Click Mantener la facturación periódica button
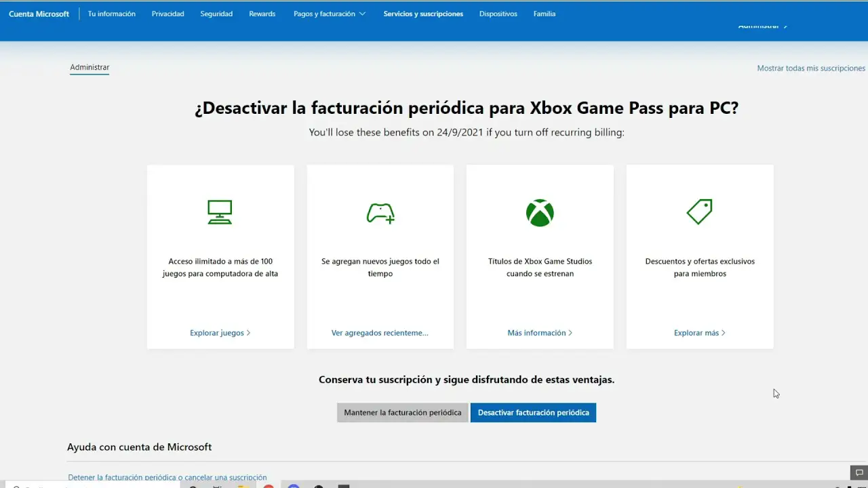 coord(402,412)
